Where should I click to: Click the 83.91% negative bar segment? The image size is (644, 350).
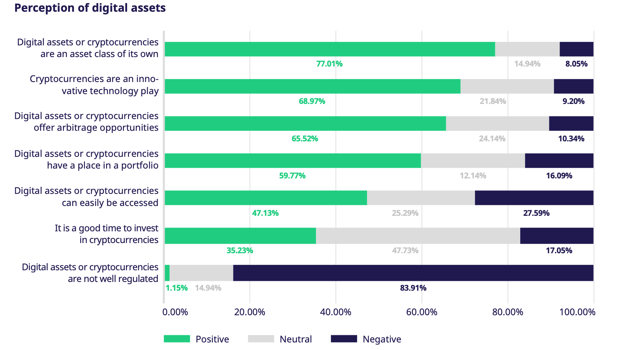pos(413,273)
